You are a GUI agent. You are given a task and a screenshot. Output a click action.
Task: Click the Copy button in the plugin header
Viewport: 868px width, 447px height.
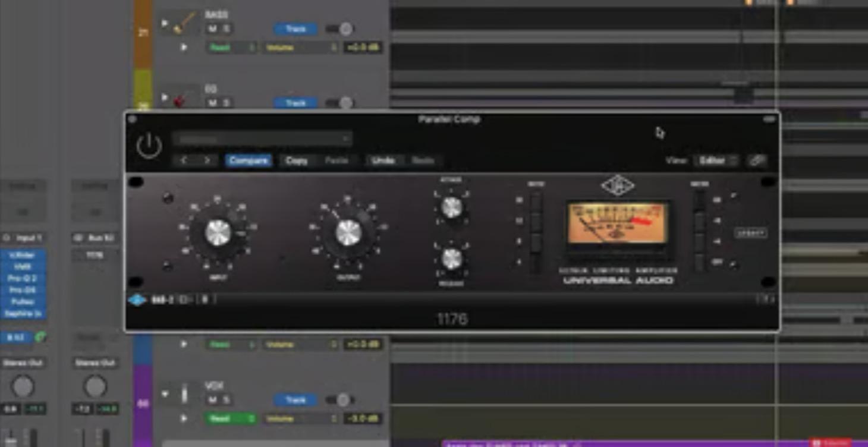tap(295, 160)
